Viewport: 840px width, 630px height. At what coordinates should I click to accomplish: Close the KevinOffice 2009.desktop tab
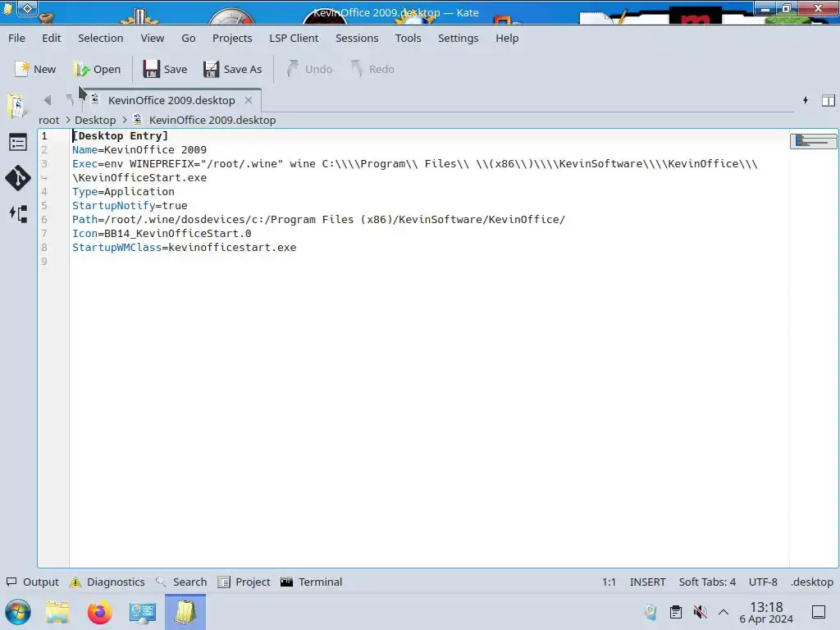249,100
